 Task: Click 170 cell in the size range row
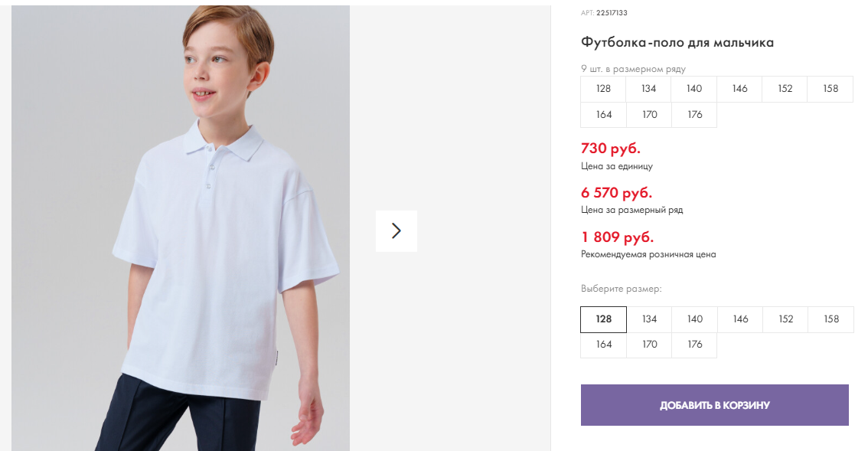point(649,115)
